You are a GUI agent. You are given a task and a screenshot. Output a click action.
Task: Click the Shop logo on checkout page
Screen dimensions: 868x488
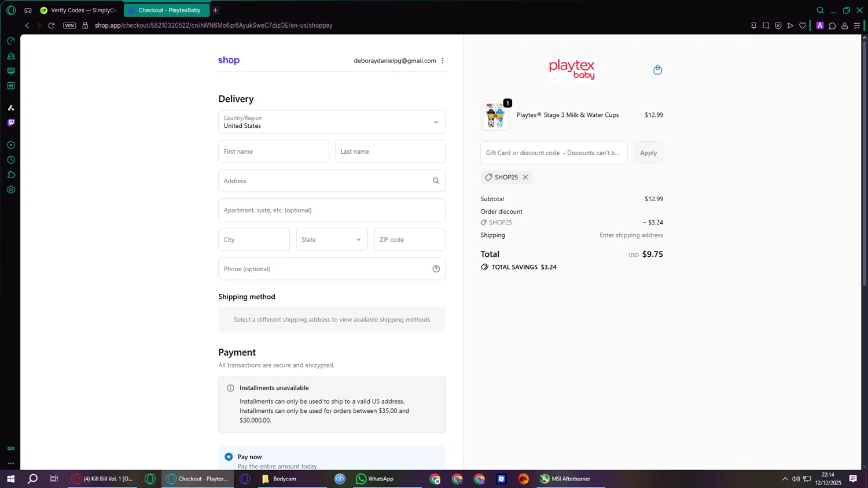(x=229, y=60)
